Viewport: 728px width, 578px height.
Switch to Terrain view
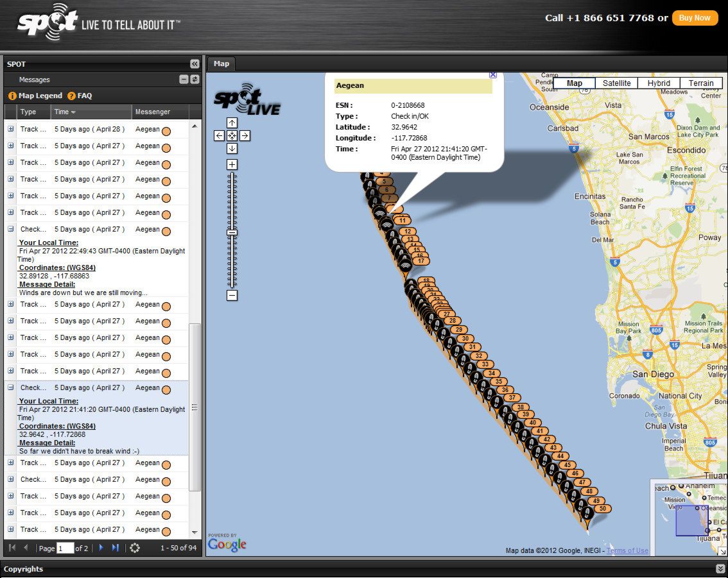pos(701,83)
